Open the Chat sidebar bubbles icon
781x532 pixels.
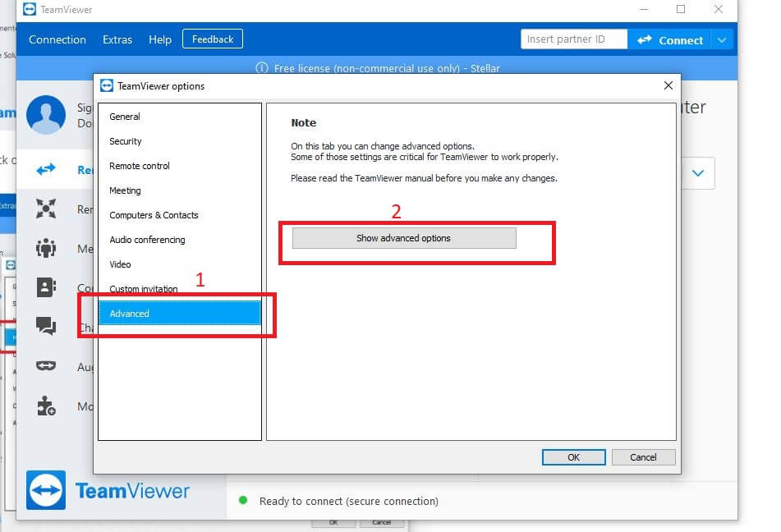[46, 326]
